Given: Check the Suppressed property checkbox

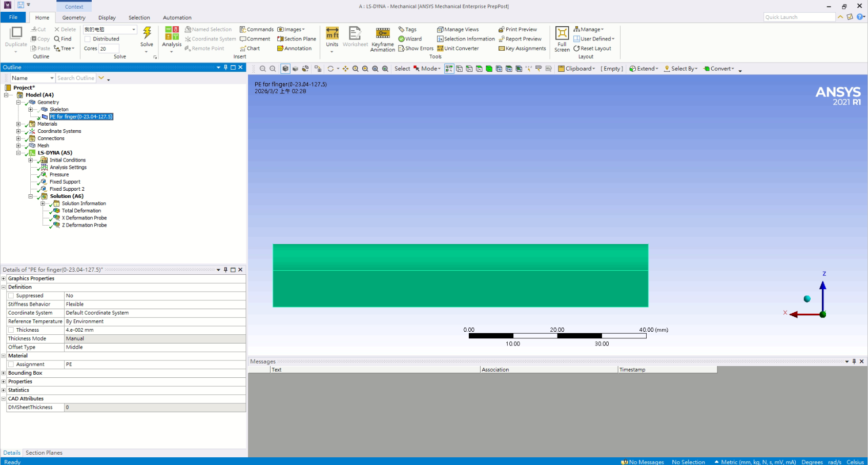Looking at the screenshot, I should pos(11,296).
